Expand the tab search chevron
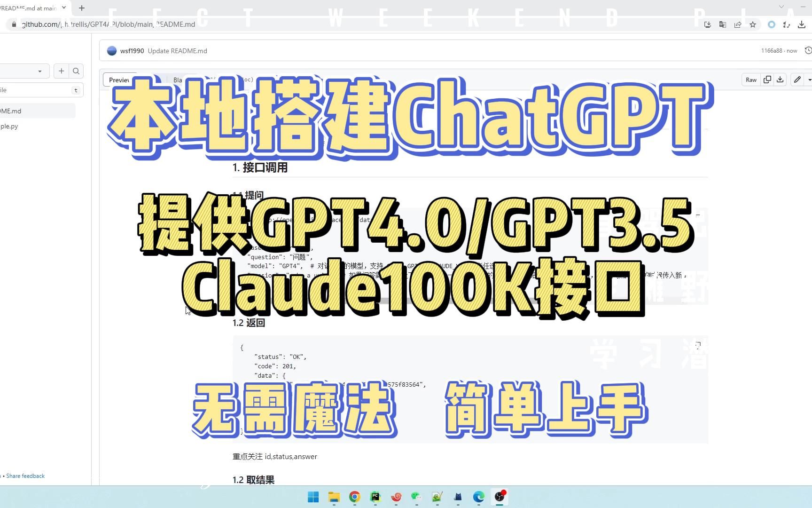 [x=781, y=7]
